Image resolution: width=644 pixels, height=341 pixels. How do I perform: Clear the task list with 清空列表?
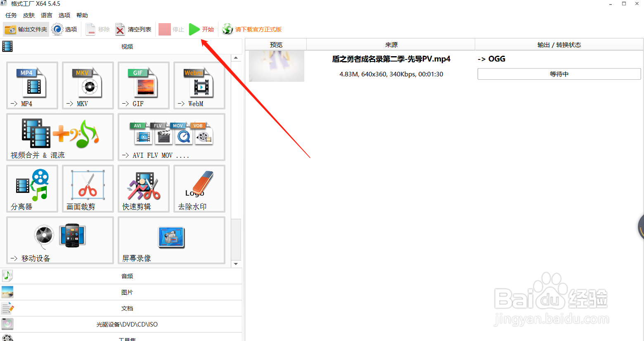pos(133,29)
